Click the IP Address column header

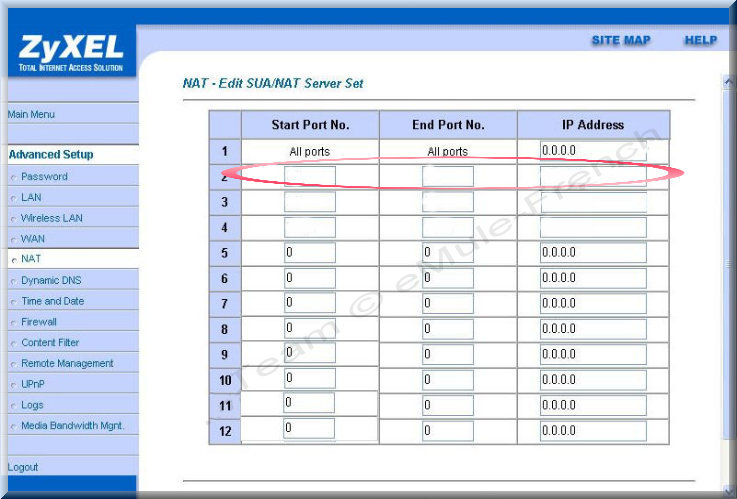tap(593, 125)
